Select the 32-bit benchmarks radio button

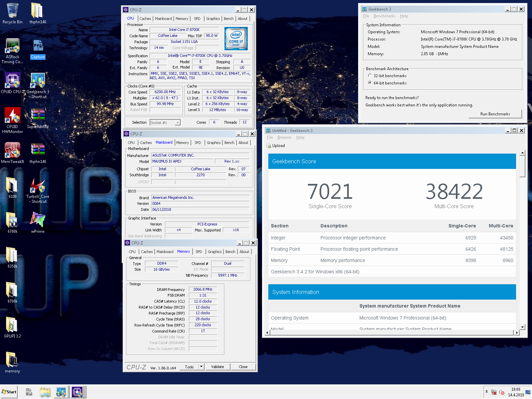[x=370, y=75]
